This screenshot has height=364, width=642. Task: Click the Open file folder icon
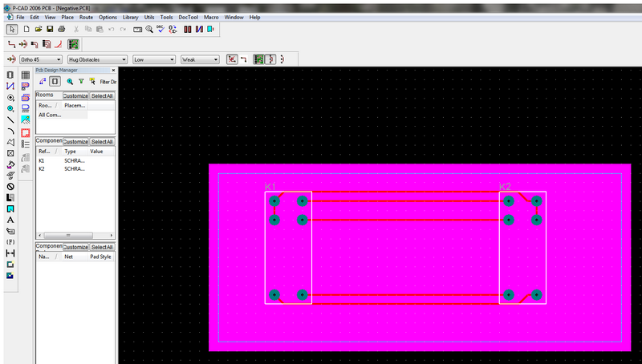click(38, 29)
